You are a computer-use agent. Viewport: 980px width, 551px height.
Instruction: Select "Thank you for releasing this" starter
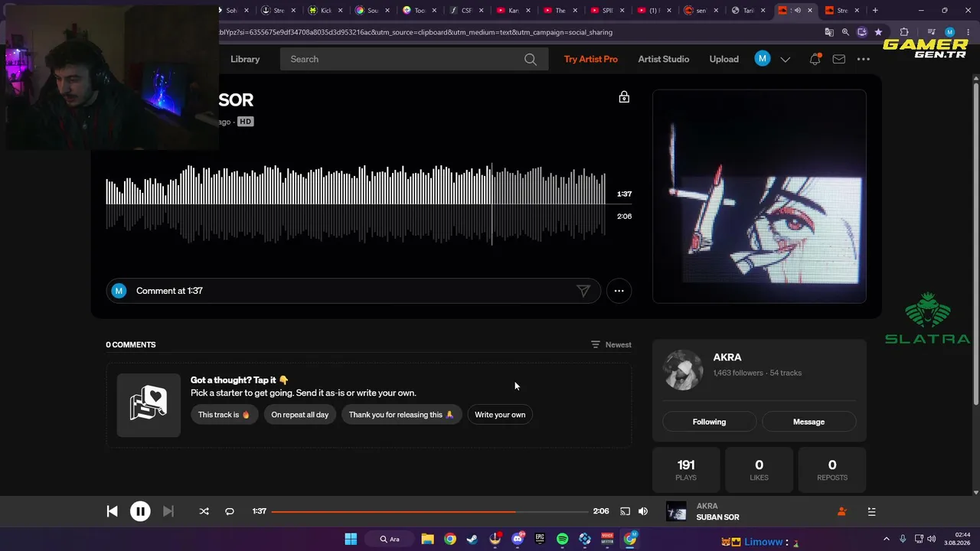coord(402,415)
